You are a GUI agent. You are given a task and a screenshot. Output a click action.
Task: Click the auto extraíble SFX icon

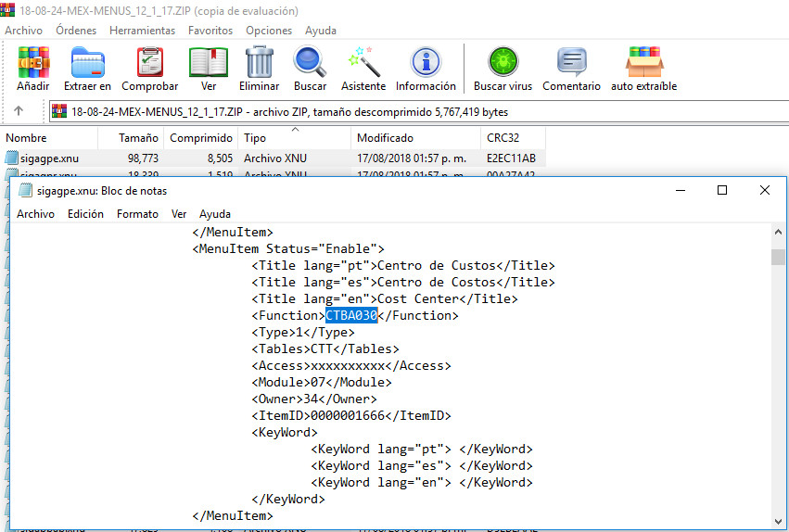pyautogui.click(x=644, y=62)
